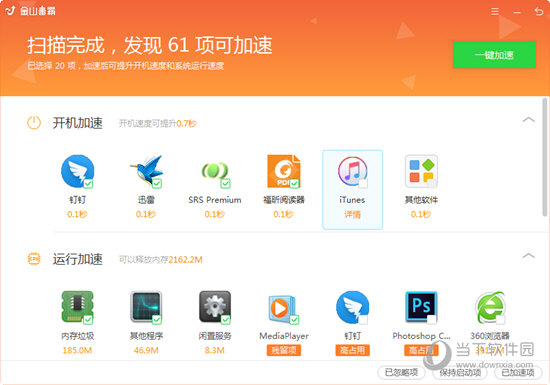Open the 已加速项 list

[518, 372]
